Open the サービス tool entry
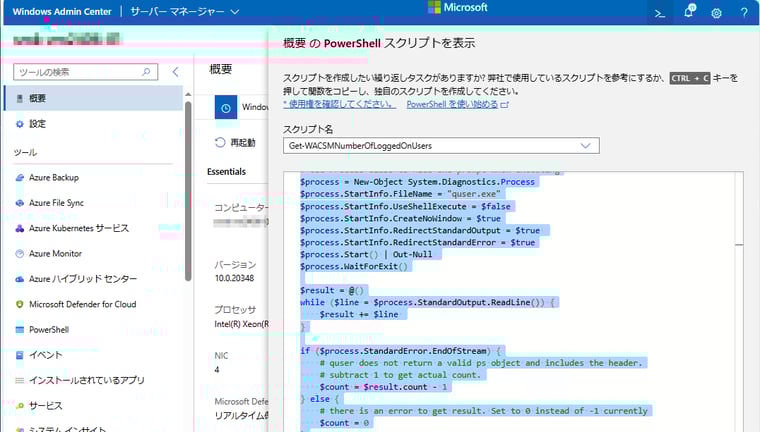 click(46, 406)
